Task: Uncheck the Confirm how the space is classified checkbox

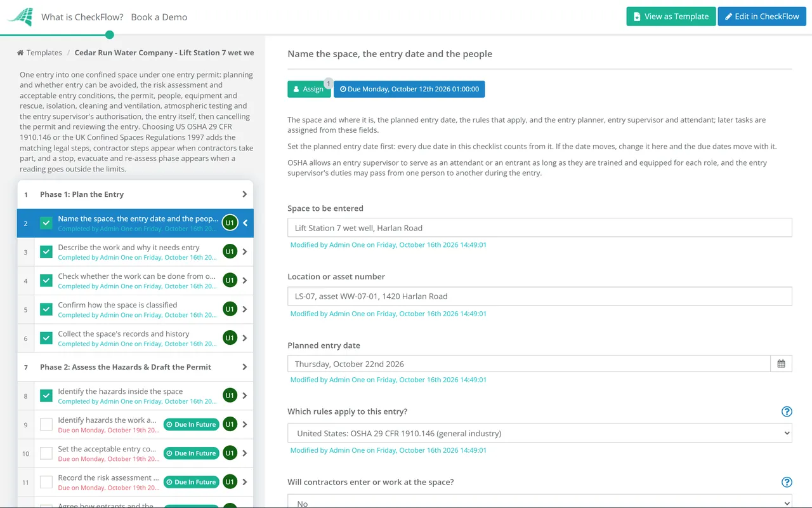Action: point(46,309)
